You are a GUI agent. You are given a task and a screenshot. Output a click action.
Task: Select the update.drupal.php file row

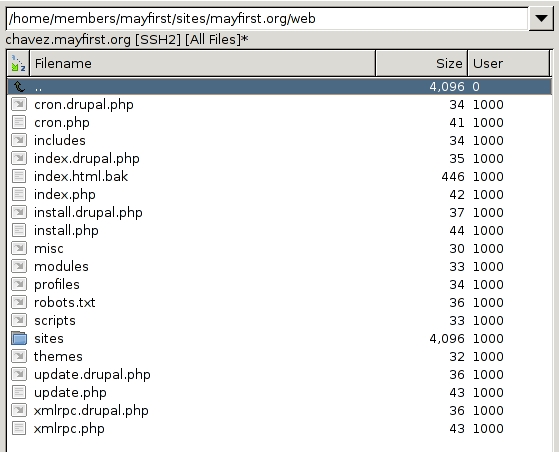point(279,374)
